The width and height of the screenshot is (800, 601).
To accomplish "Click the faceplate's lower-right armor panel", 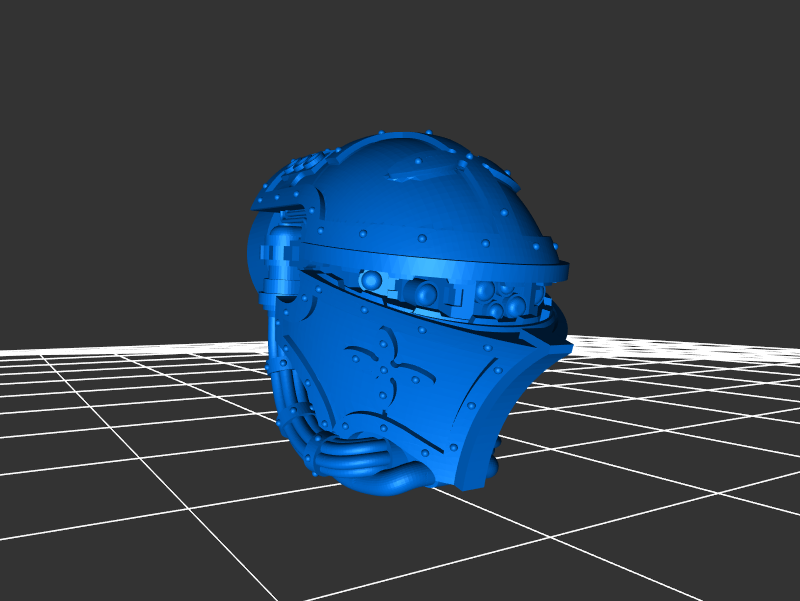I will point(500,420).
